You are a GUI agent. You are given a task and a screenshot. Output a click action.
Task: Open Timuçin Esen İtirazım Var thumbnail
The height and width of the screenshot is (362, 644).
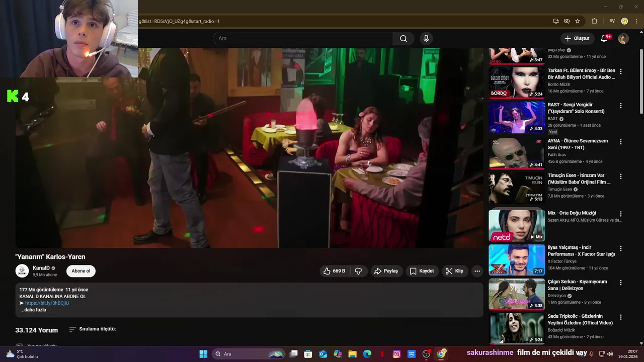(x=517, y=188)
